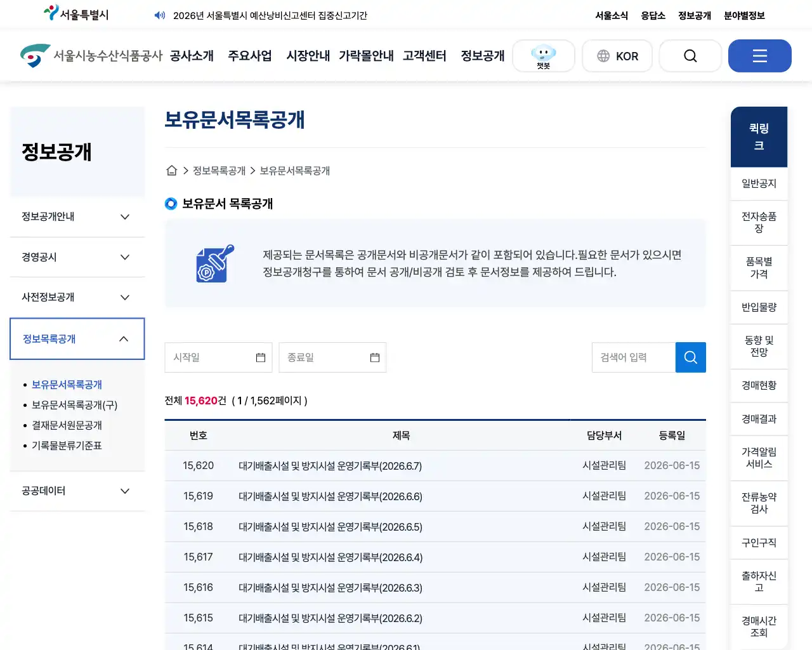Open quick link 일반공지

759,183
